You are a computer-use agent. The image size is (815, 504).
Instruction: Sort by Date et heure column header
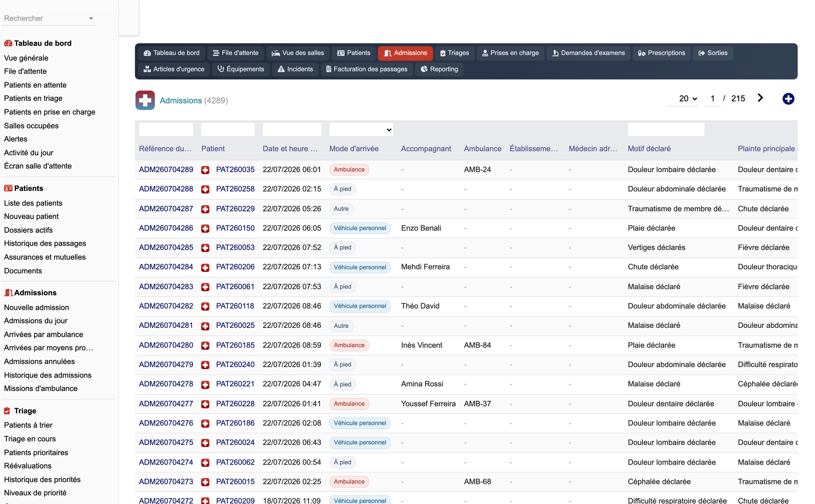290,149
